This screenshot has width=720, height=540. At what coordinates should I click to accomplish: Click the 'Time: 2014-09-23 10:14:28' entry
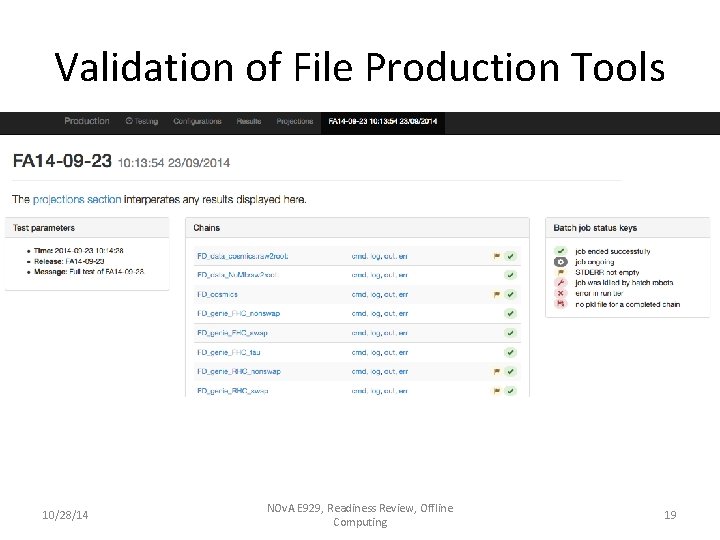coord(79,251)
